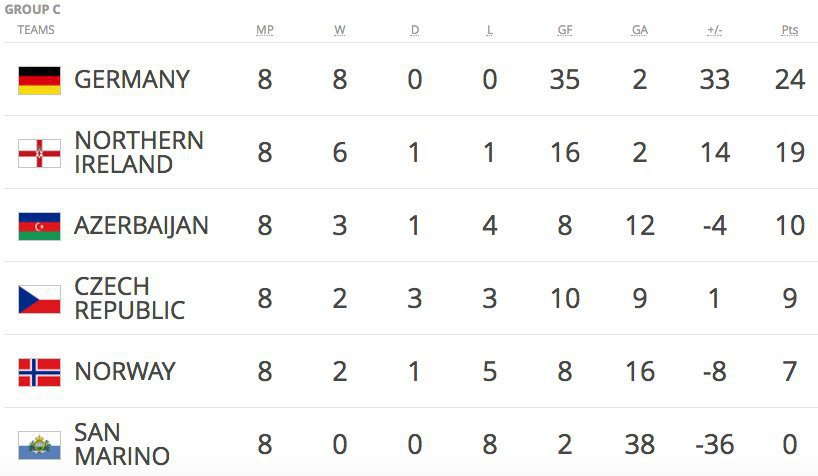Select the Norway team name
The height and width of the screenshot is (476, 818).
[125, 372]
